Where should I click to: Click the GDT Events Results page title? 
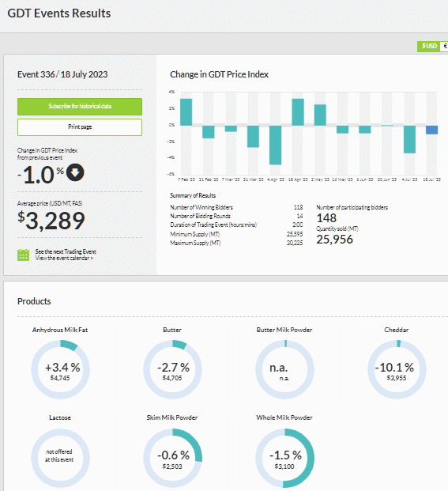59,13
